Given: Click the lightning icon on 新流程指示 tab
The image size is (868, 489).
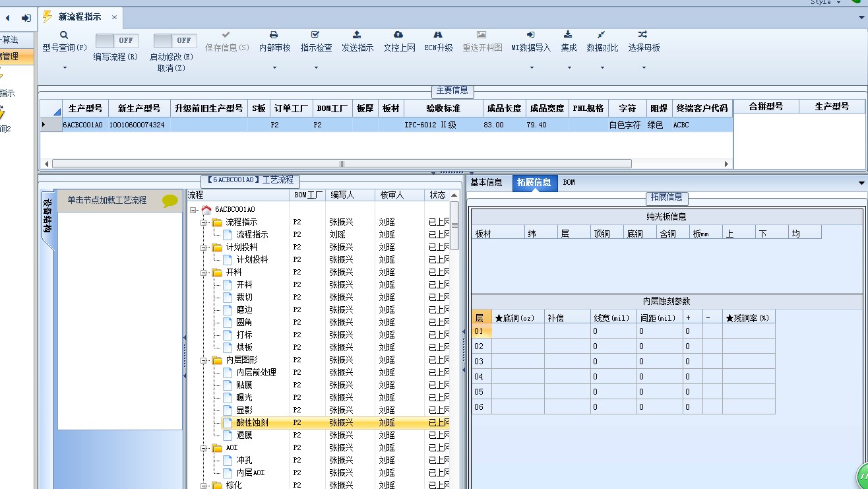Looking at the screenshot, I should pos(47,16).
